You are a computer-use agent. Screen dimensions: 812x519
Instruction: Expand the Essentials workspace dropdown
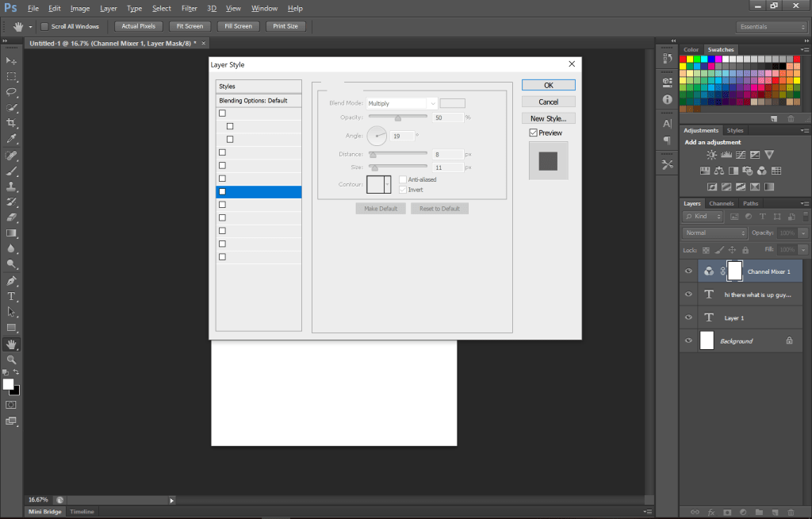coord(771,26)
